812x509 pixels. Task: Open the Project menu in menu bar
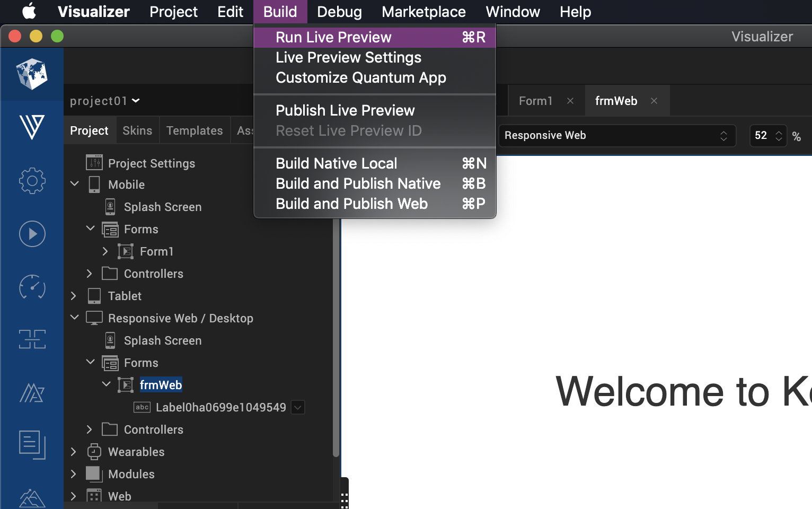(173, 12)
